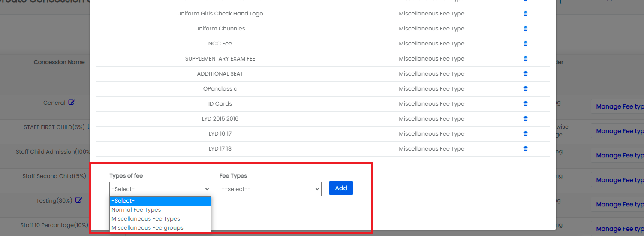Open Manage Fee type for Staff Child Admission
This screenshot has height=236, width=644.
pos(617,156)
